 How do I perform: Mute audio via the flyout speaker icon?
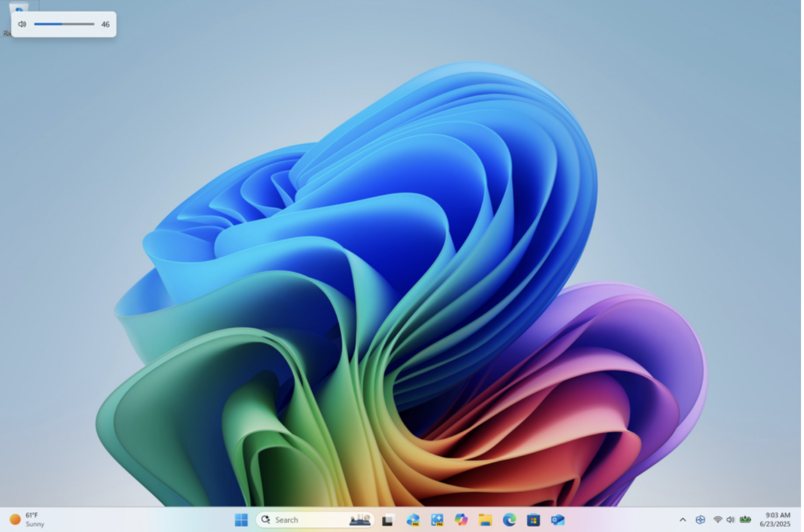pyautogui.click(x=22, y=24)
